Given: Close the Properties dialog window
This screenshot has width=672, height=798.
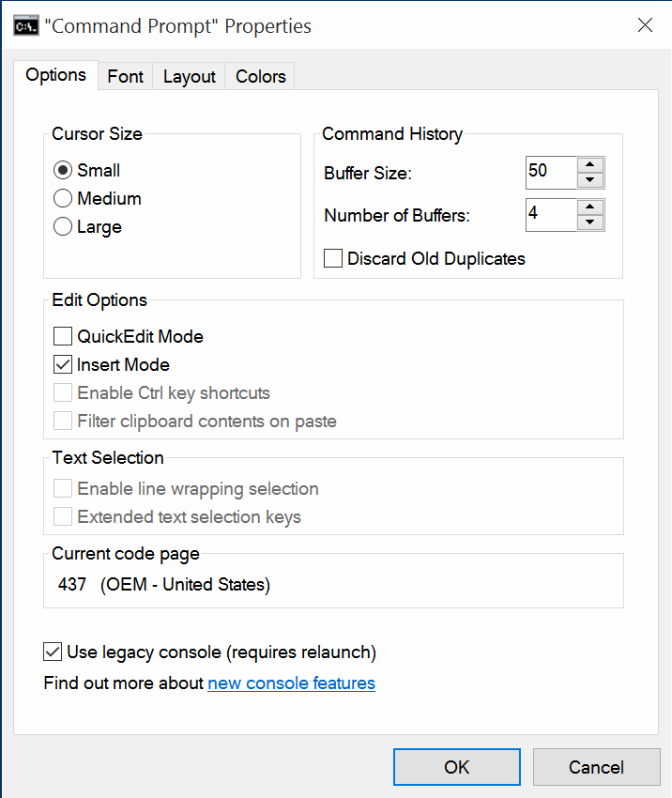Looking at the screenshot, I should [645, 25].
